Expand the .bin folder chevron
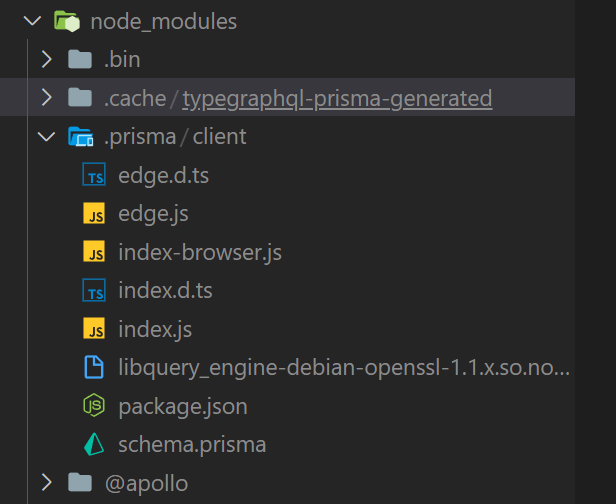This screenshot has width=616, height=504. (46, 59)
